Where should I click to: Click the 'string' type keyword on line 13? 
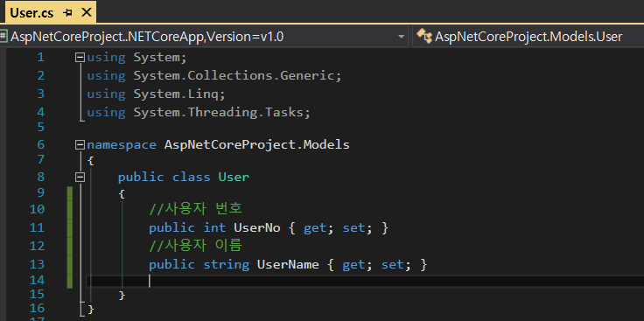click(x=227, y=265)
